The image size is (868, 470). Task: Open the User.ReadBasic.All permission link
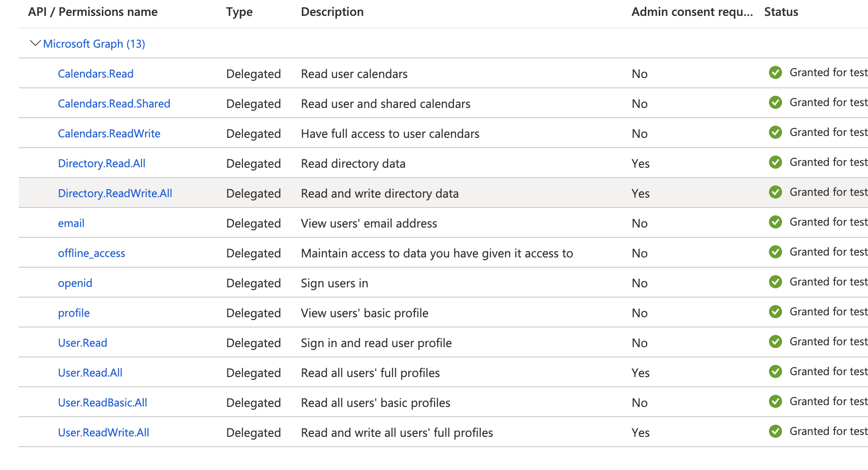click(102, 403)
